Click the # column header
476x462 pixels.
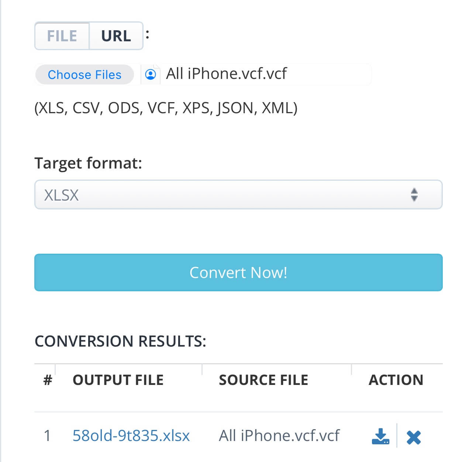pos(48,380)
